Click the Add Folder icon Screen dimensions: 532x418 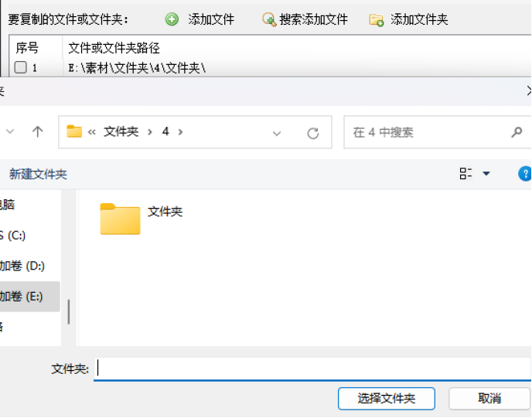tap(377, 20)
